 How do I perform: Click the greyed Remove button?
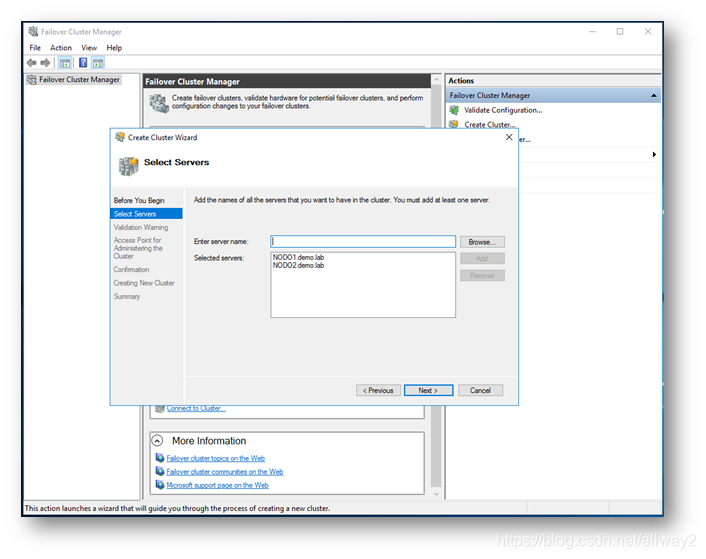pos(482,275)
